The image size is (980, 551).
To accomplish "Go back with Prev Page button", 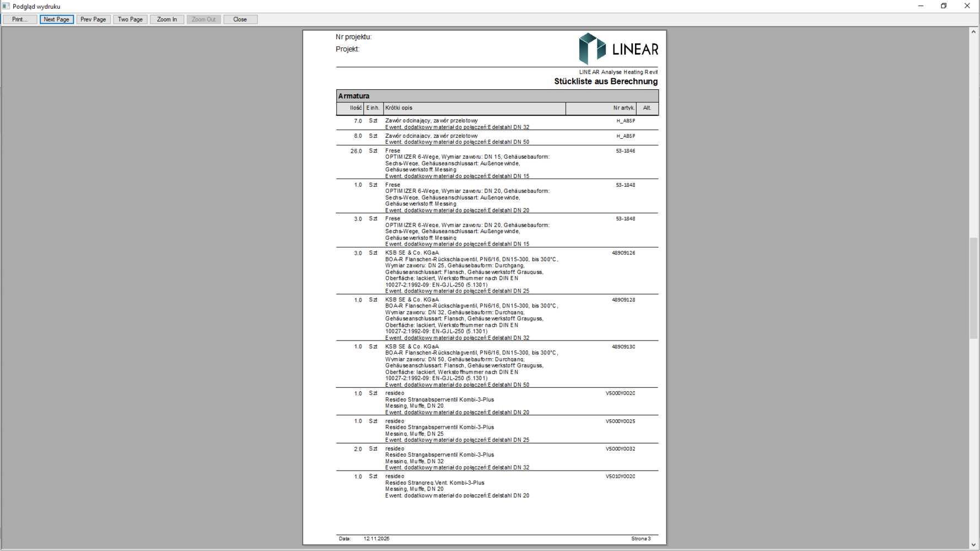I will pyautogui.click(x=93, y=19).
